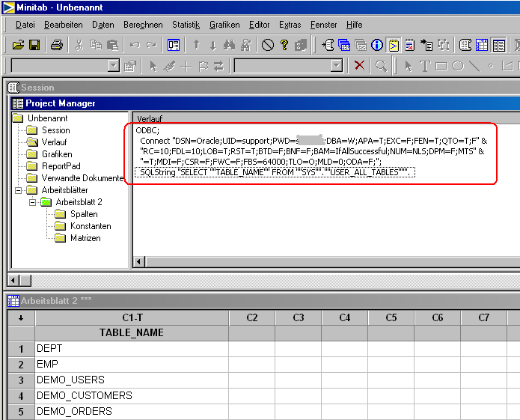Toggle the Project Manager toolbar icon
Viewport: 520px width, 420px height.
[x=498, y=45]
